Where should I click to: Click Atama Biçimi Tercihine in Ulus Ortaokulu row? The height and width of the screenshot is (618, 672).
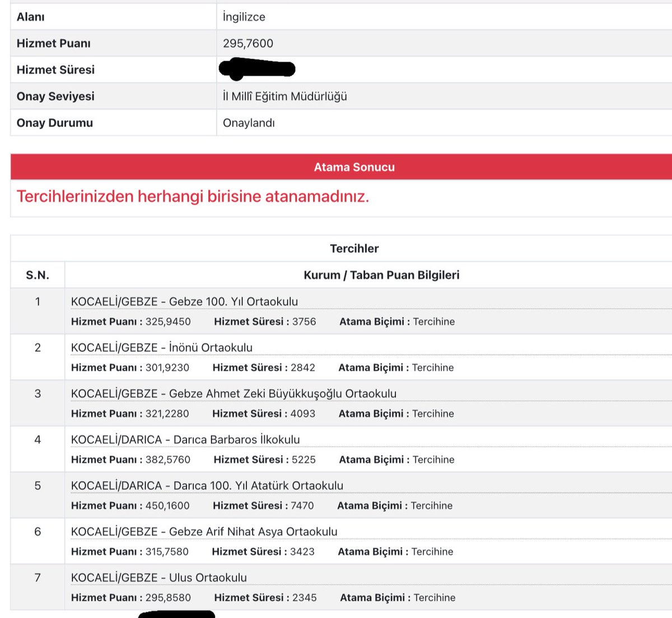pyautogui.click(x=398, y=597)
